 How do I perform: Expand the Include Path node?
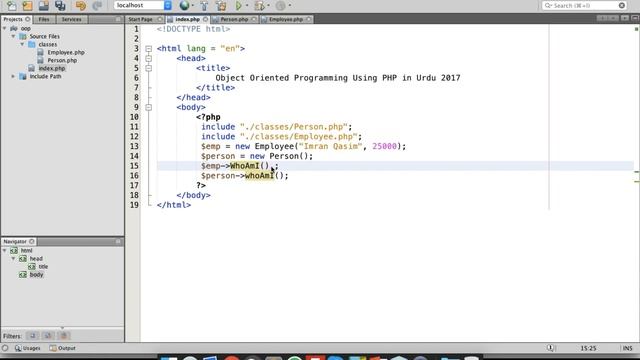13,76
